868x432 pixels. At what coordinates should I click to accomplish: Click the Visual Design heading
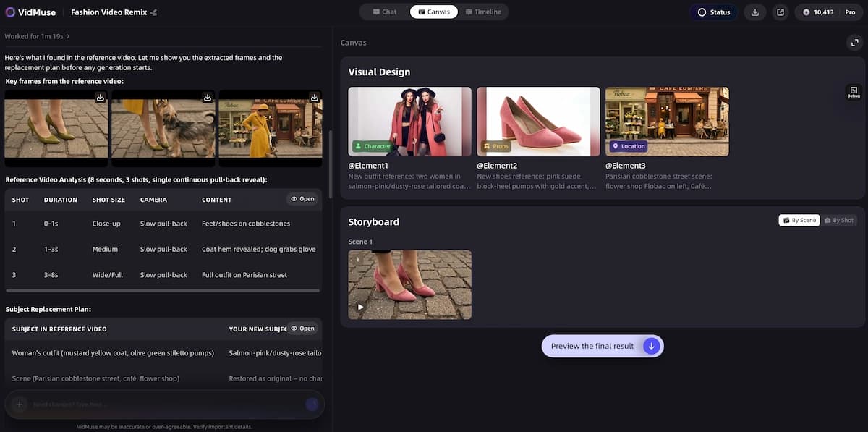point(379,72)
